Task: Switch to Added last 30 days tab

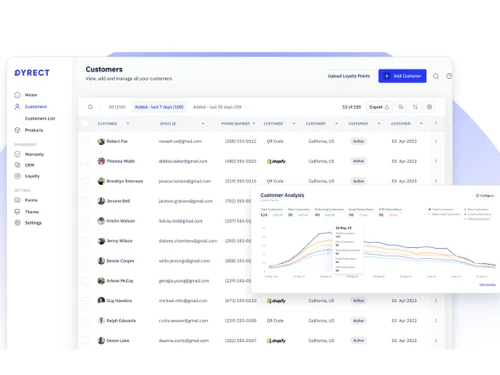Action: [x=217, y=107]
